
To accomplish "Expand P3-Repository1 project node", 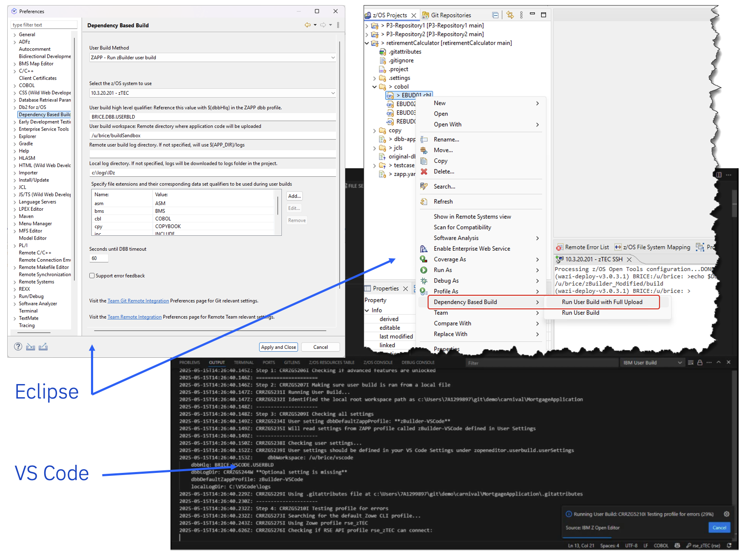I will click(x=367, y=26).
